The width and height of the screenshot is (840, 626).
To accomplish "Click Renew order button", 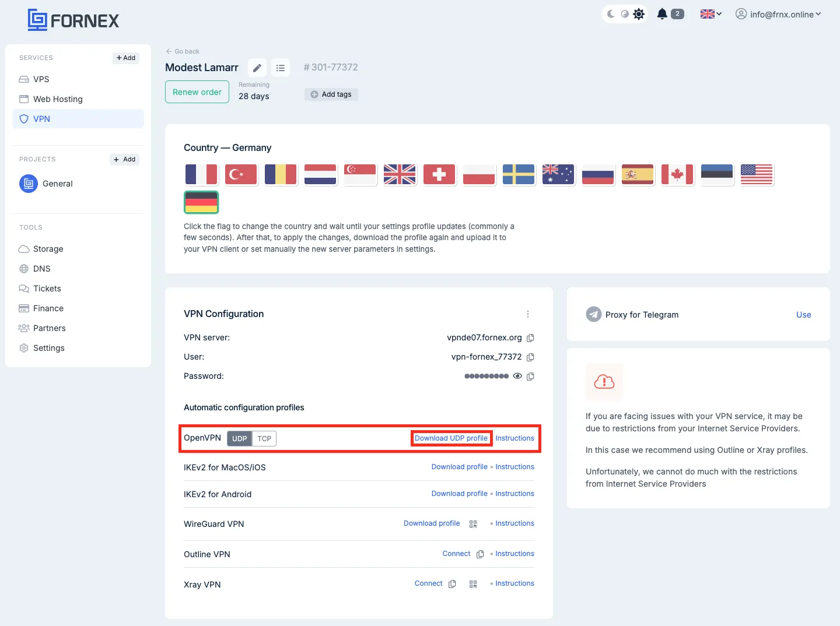I will (x=197, y=92).
